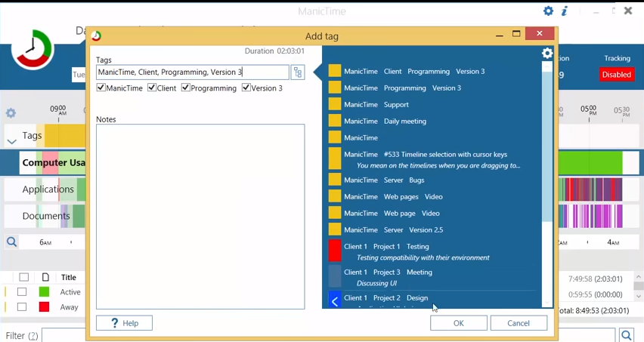The width and height of the screenshot is (644, 342).
Task: Select ManicTime Web pages Video tag
Action: click(x=393, y=197)
